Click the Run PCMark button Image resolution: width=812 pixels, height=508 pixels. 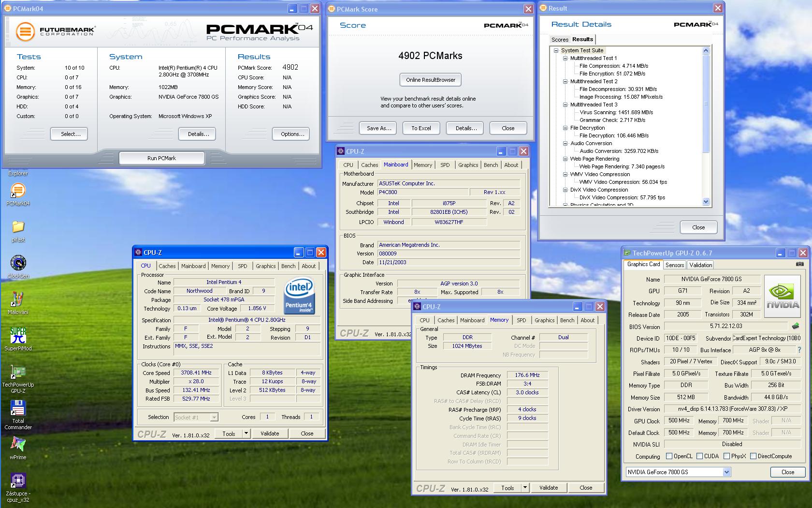[x=161, y=158]
